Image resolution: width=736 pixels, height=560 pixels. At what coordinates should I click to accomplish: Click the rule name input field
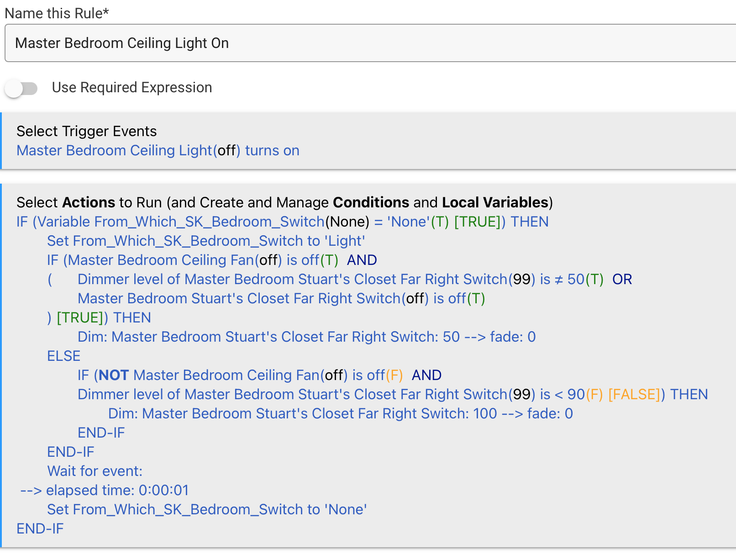pyautogui.click(x=370, y=43)
